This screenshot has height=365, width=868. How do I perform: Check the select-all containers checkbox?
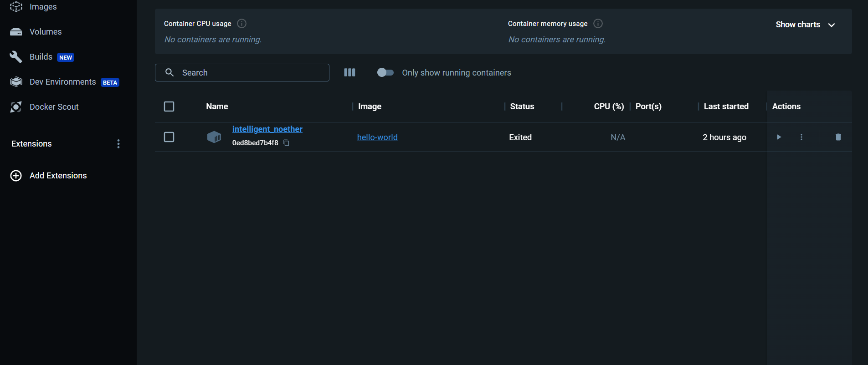click(169, 106)
